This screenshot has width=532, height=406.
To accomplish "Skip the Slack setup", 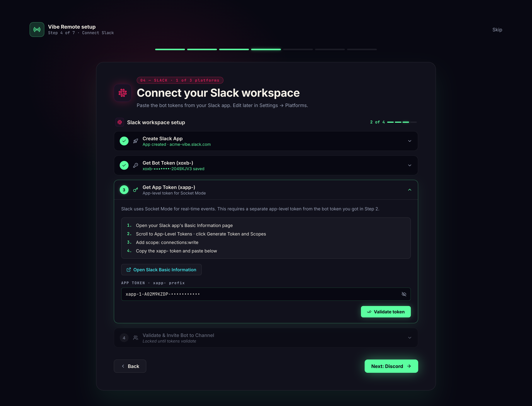I will click(x=497, y=30).
